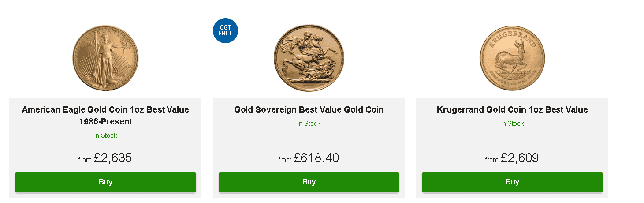Click the £2,609 price
The width and height of the screenshot is (644, 203).
click(520, 158)
